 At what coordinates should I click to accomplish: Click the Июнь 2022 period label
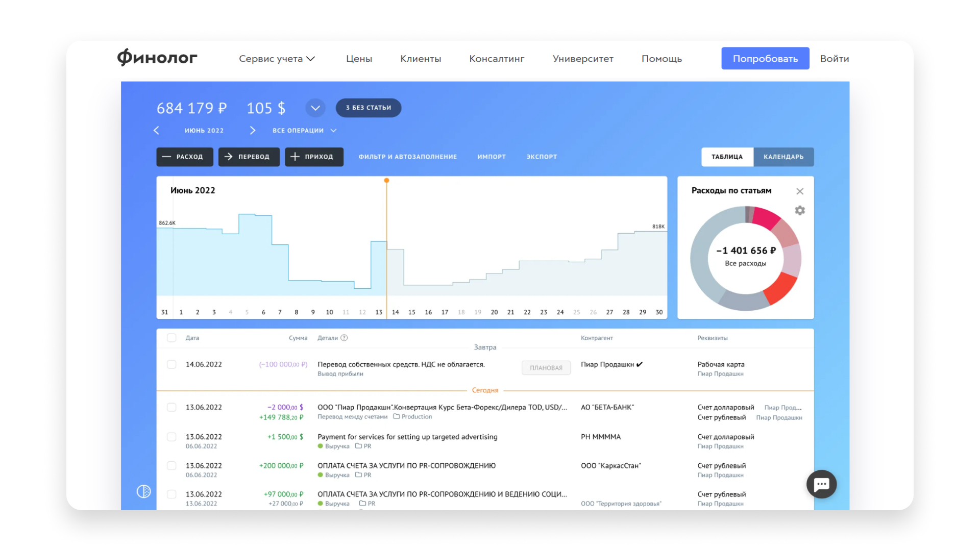pos(204,131)
